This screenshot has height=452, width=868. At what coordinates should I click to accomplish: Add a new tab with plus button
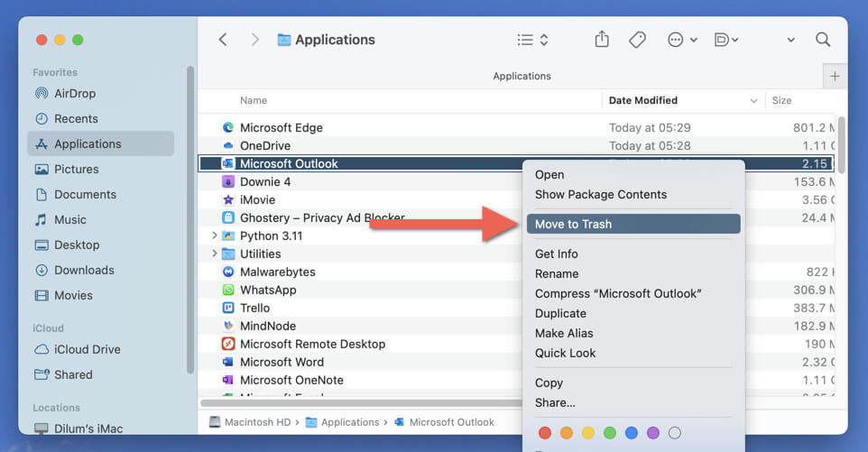click(x=835, y=77)
